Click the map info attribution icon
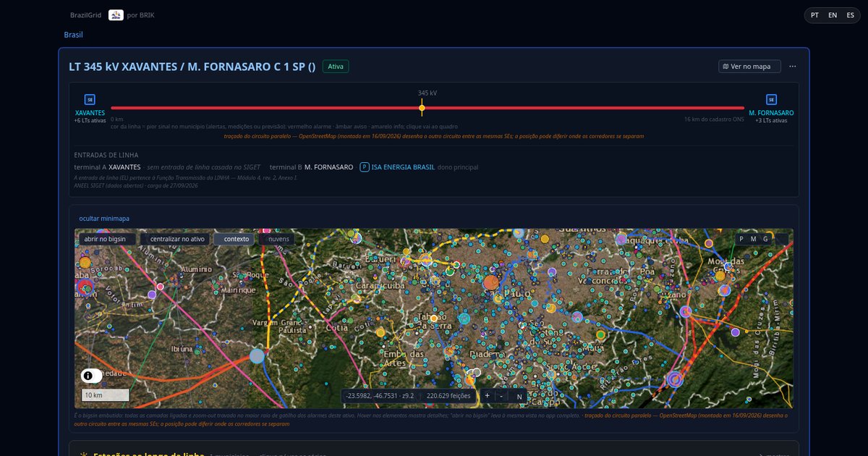Image resolution: width=868 pixels, height=456 pixels. [x=88, y=376]
